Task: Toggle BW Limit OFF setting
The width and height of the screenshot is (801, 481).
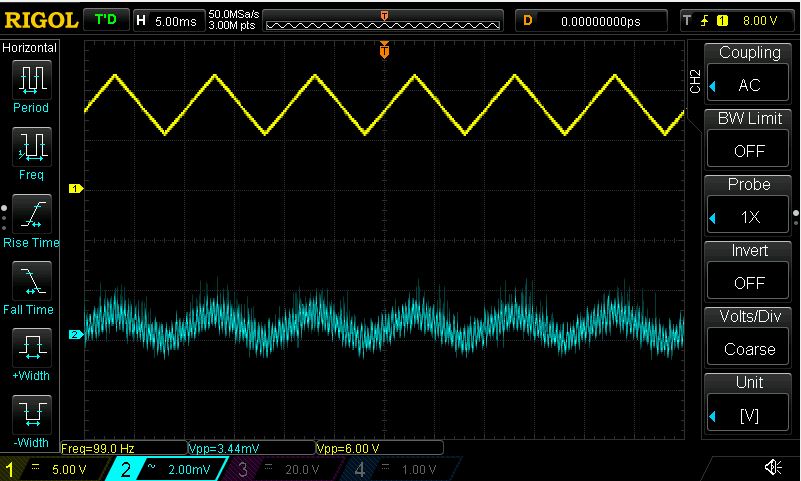Action: click(x=748, y=151)
